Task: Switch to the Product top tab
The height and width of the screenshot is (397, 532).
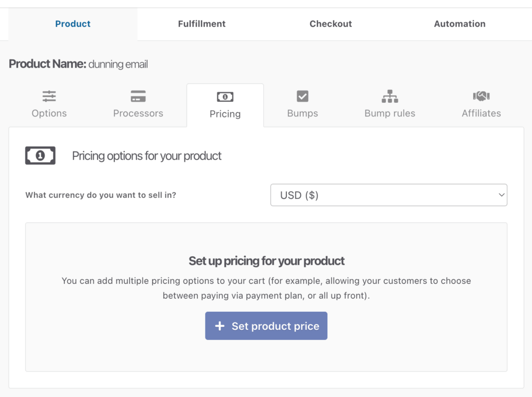Action: tap(73, 24)
